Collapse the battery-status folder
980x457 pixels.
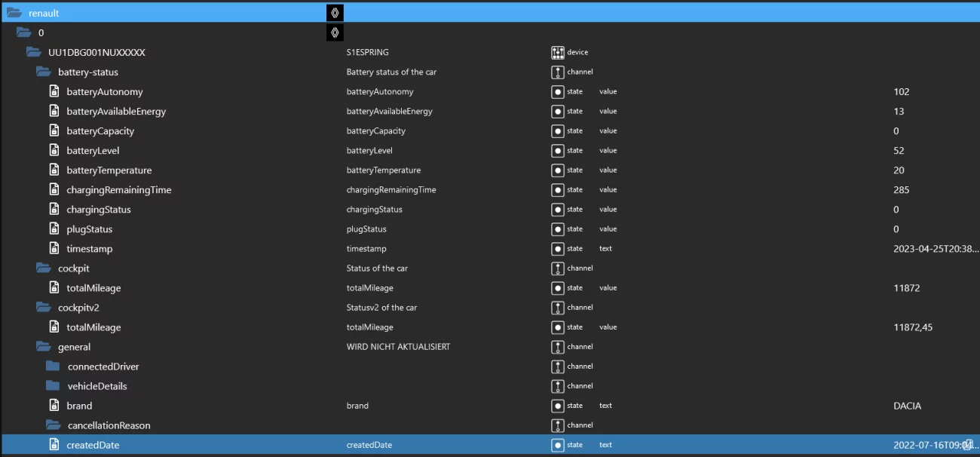(44, 72)
